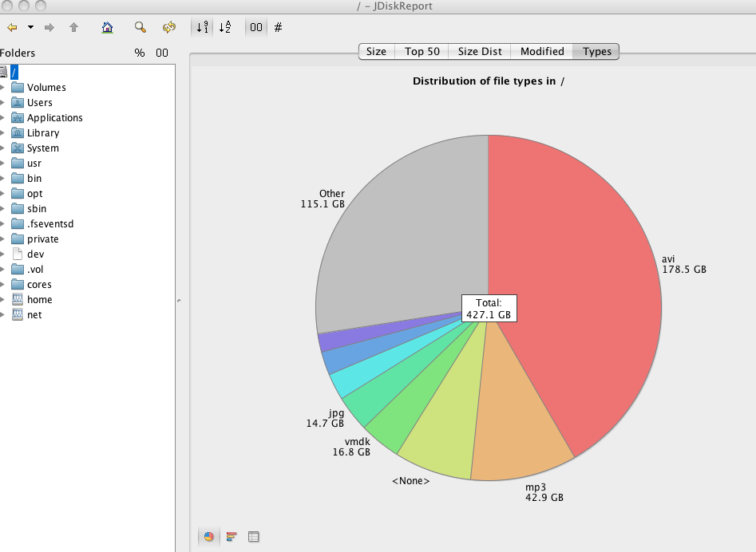Collapse the folder pane via splitter arrow
756x552 pixels.
(x=179, y=301)
